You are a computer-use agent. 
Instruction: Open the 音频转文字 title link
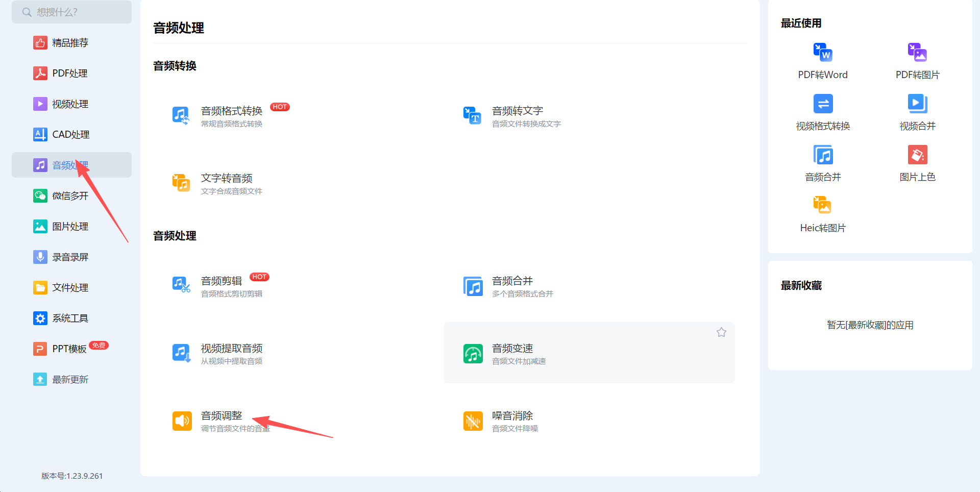tap(518, 111)
